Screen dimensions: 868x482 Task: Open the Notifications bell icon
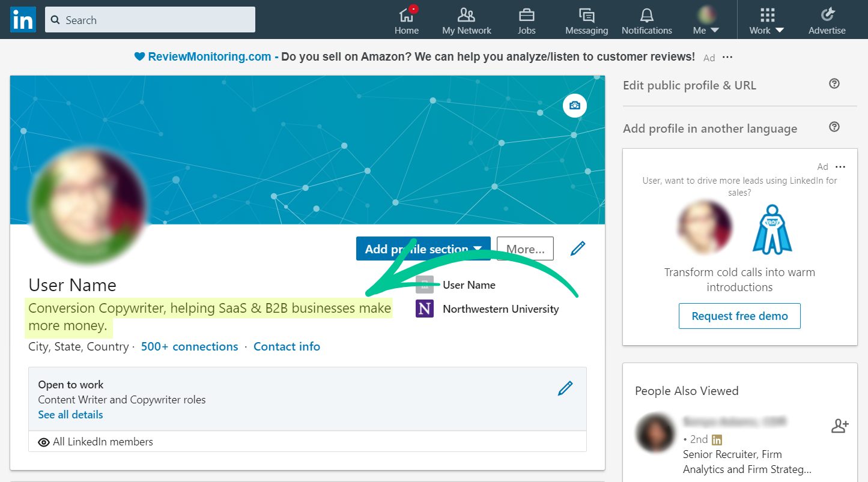pyautogui.click(x=647, y=20)
